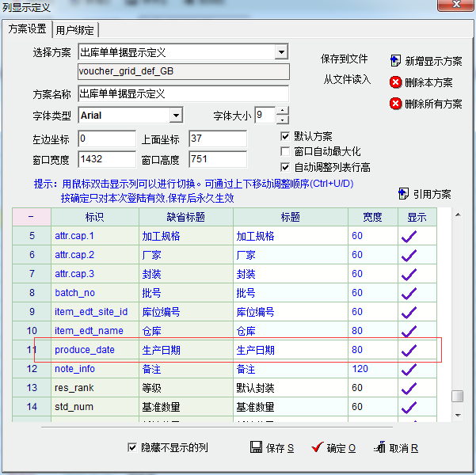Click the red 删除本方案 delete icon
The height and width of the screenshot is (475, 476).
[395, 82]
